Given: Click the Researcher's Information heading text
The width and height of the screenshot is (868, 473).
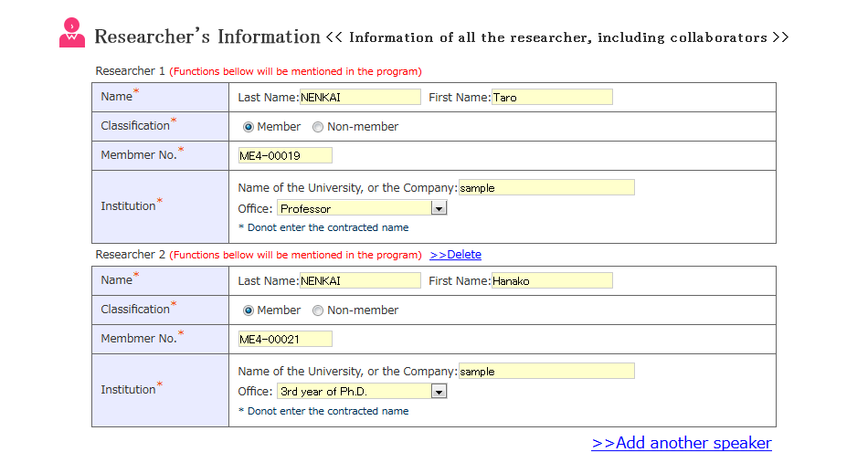Looking at the screenshot, I should (x=207, y=37).
